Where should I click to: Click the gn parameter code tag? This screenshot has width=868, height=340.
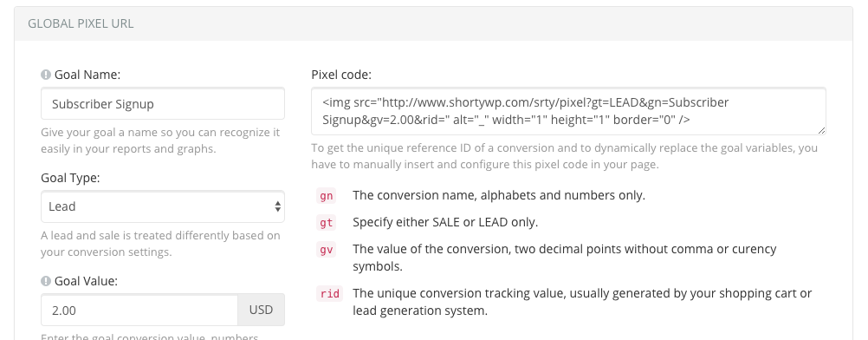point(327,196)
